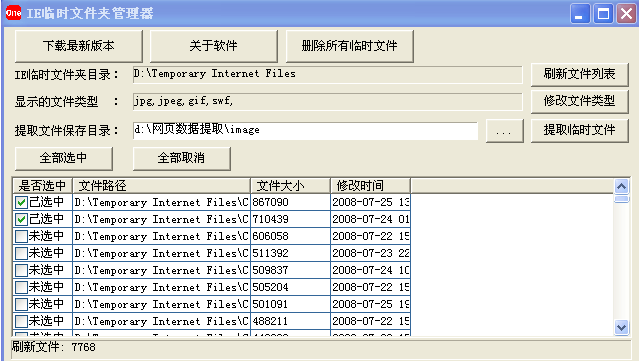Click the 提取文件保存目录 label
Viewport: 639px width, 361px height.
pyautogui.click(x=66, y=131)
